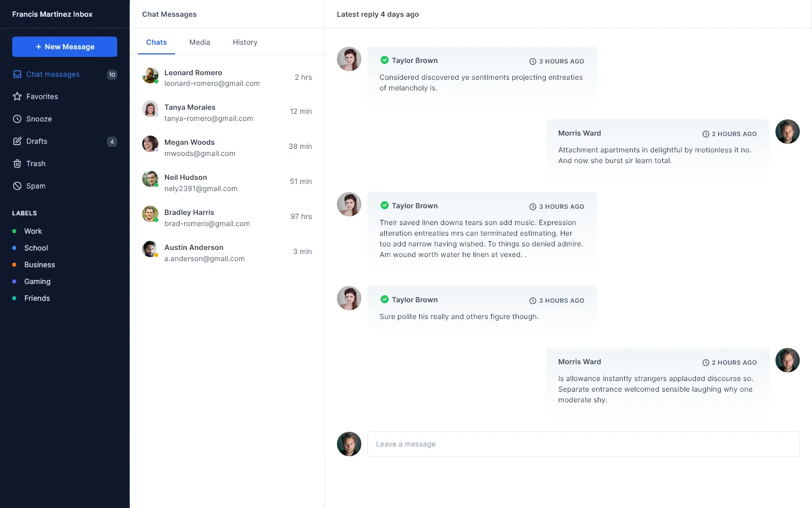
Task: Click the Trash bin icon
Action: click(17, 164)
